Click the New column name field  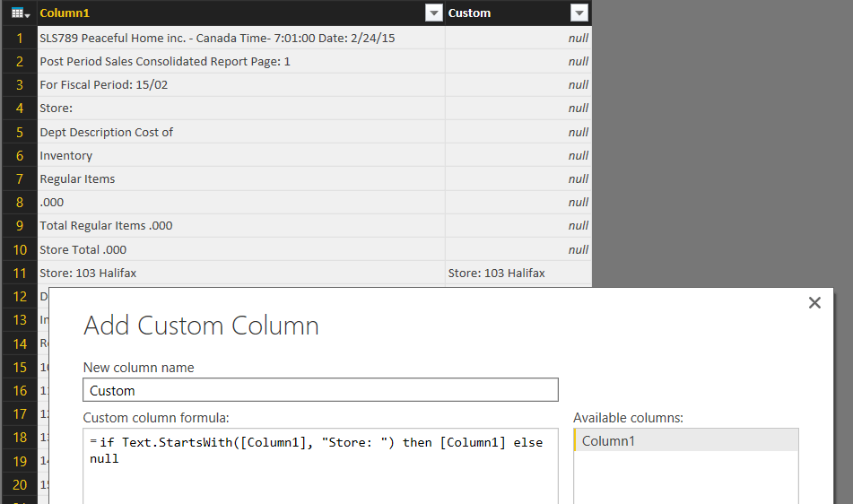pyautogui.click(x=320, y=390)
